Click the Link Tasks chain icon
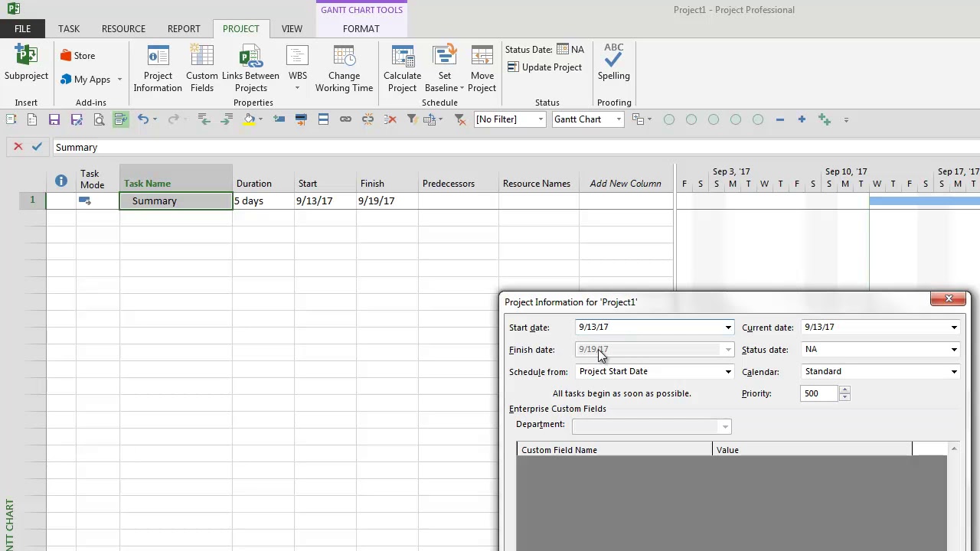The image size is (980, 551). pos(345,119)
